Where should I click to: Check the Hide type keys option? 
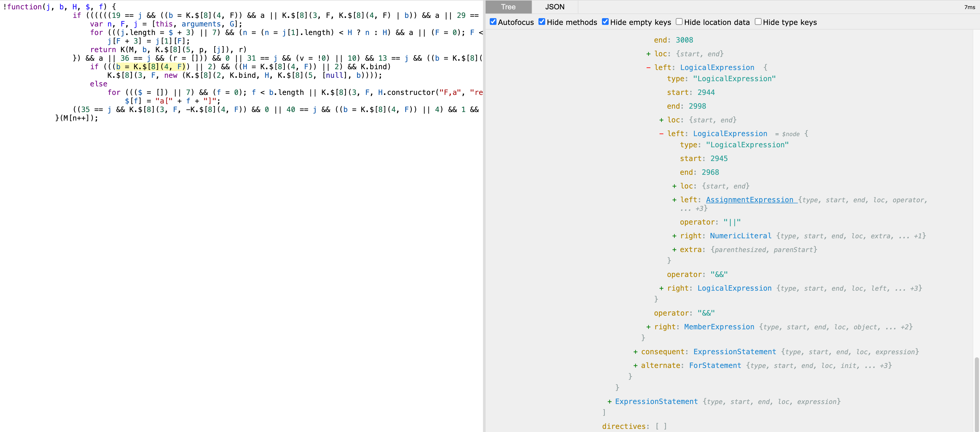coord(758,22)
